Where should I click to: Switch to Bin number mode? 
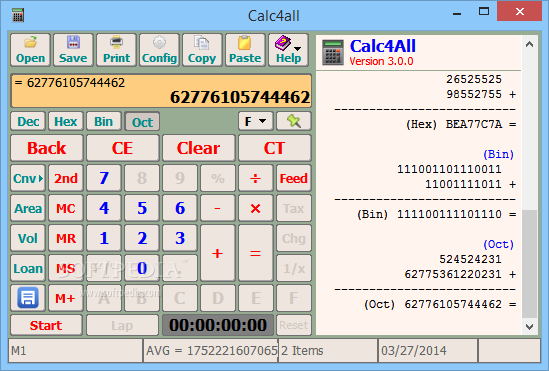click(104, 121)
